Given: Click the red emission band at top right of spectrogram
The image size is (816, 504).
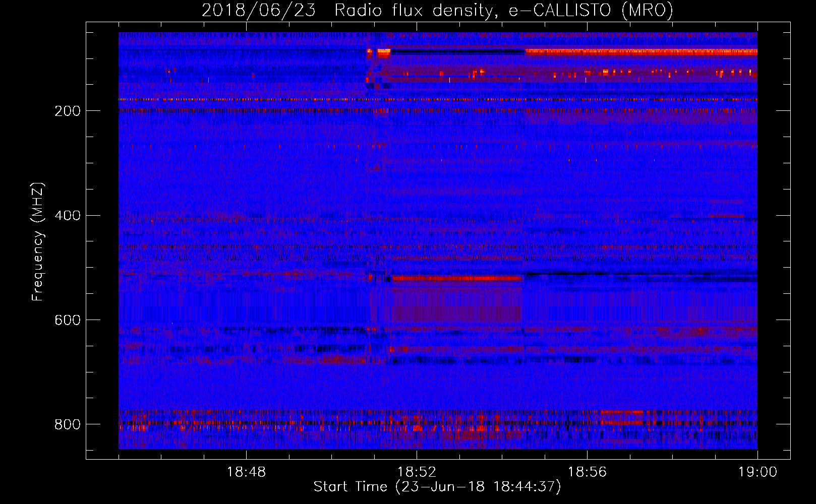Looking at the screenshot, I should [641, 51].
